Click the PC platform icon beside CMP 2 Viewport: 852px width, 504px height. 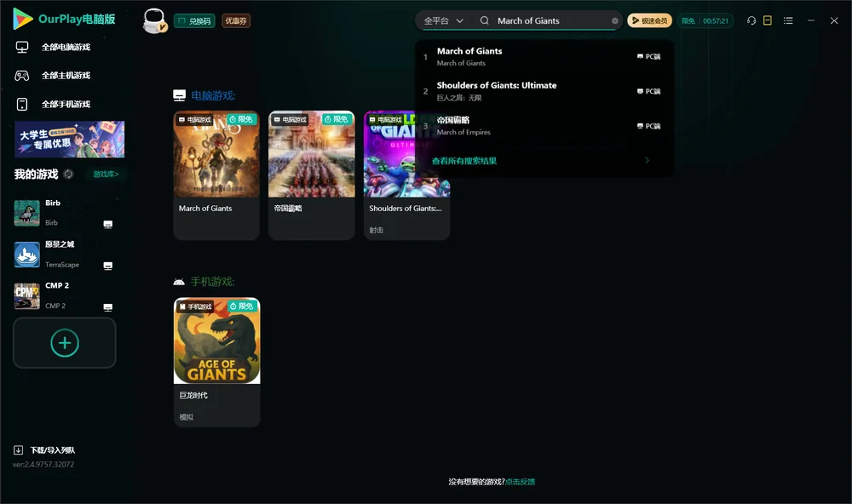(x=108, y=307)
